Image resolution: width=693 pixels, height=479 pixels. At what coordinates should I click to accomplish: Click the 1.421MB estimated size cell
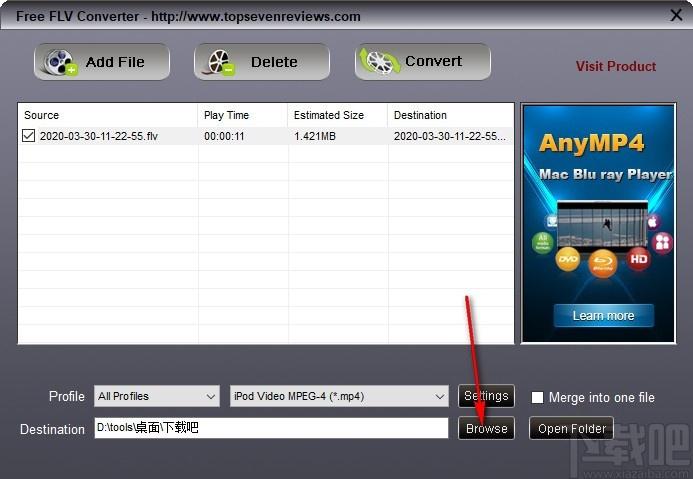coord(315,136)
